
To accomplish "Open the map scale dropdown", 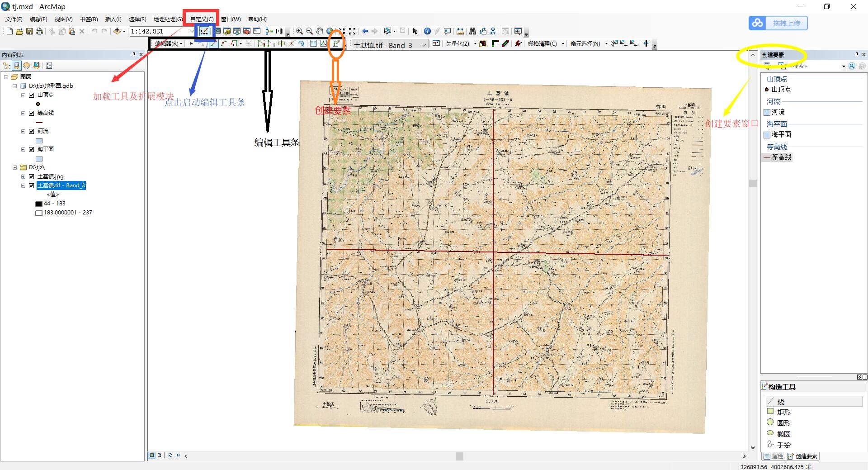I will pos(191,31).
